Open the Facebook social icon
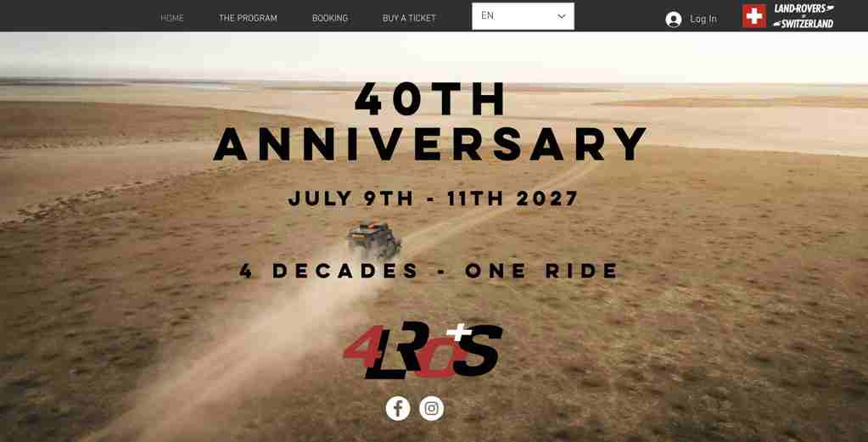Viewport: 868px width, 442px height. (397, 408)
